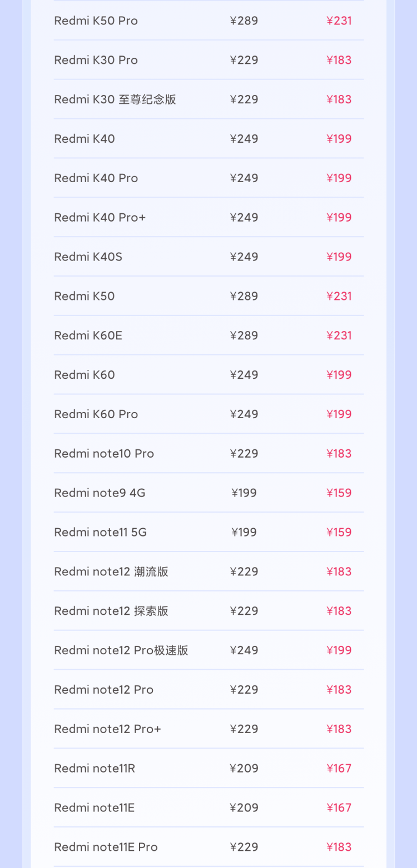Click the ¥289 original price for Redmi K50 Pro
The image size is (417, 868).
[244, 21]
